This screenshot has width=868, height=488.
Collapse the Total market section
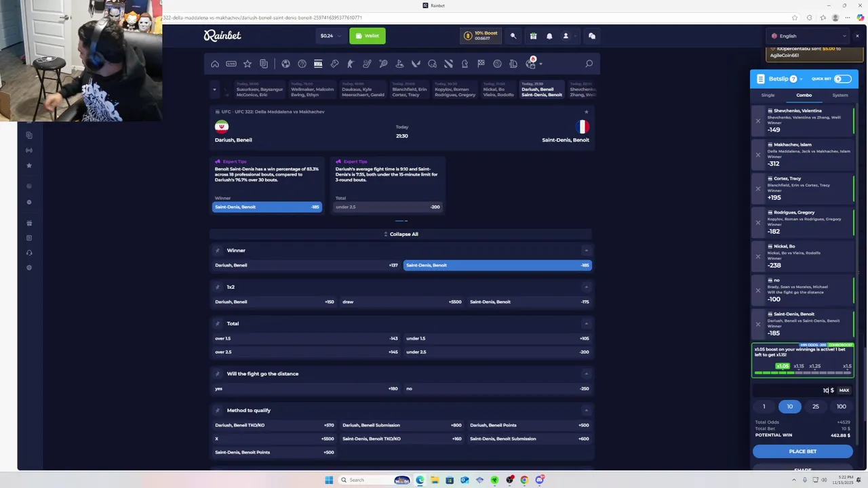[586, 323]
